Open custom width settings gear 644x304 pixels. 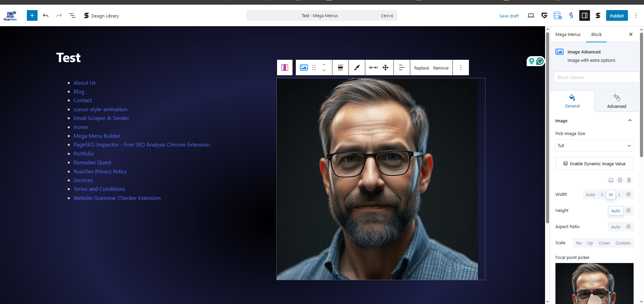tap(628, 194)
